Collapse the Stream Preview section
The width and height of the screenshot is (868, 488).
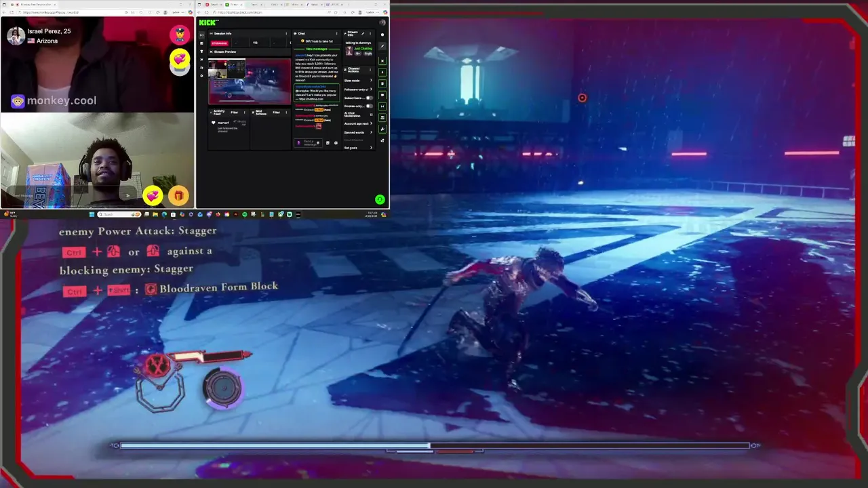[x=211, y=52]
